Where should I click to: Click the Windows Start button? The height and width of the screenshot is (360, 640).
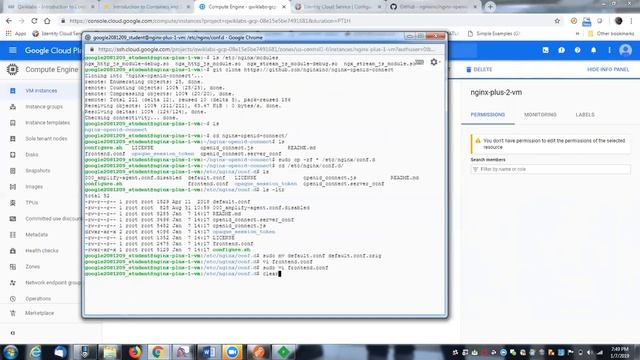[x=11, y=352]
